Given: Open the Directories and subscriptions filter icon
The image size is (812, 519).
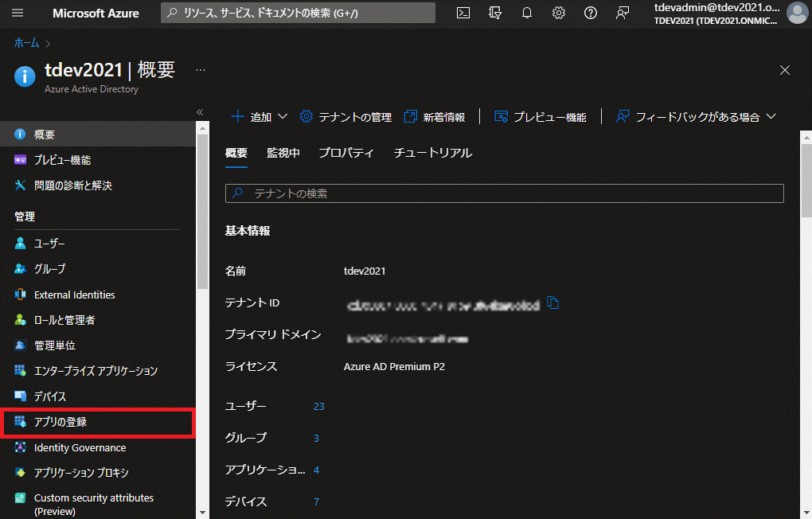Looking at the screenshot, I should coord(495,13).
